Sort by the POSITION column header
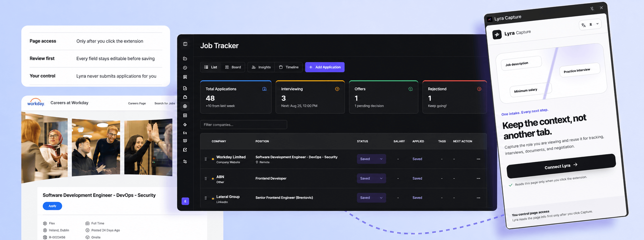This screenshot has height=240, width=644. point(262,142)
